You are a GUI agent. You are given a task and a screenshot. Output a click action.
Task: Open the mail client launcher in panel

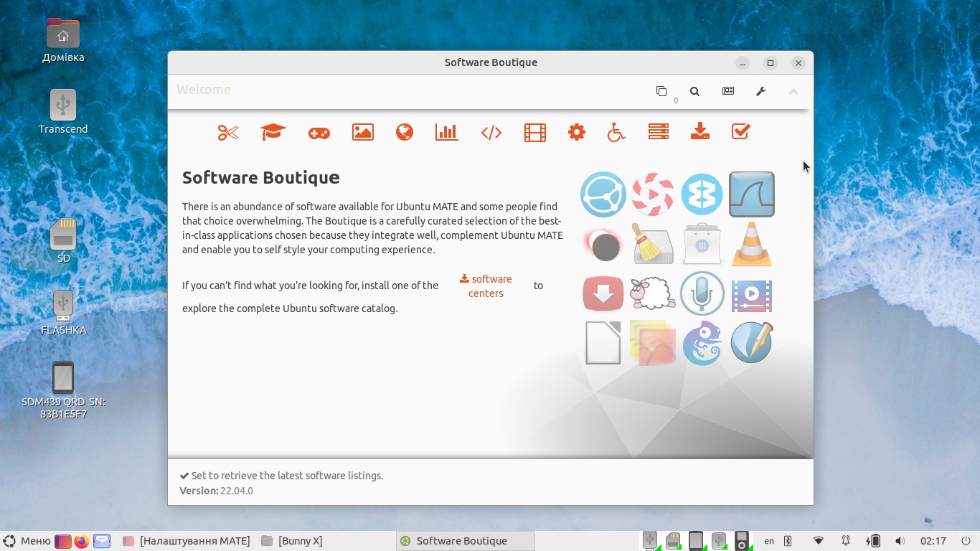tap(102, 541)
